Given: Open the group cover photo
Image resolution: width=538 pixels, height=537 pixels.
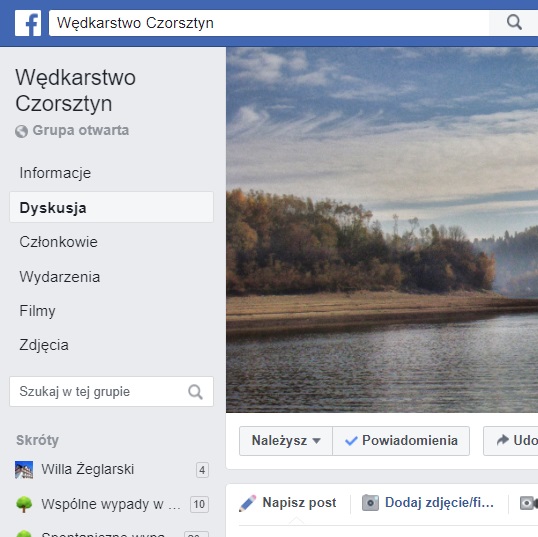Looking at the screenshot, I should click(382, 230).
